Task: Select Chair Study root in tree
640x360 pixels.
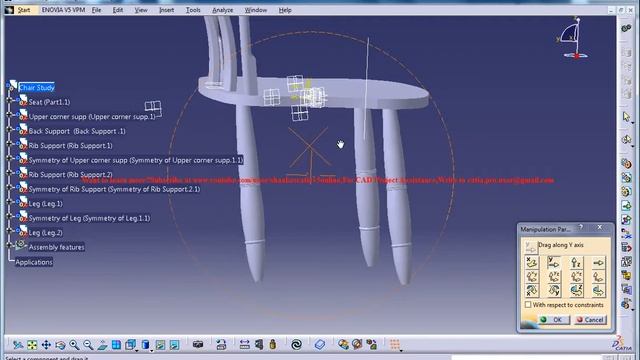Action: click(x=36, y=87)
